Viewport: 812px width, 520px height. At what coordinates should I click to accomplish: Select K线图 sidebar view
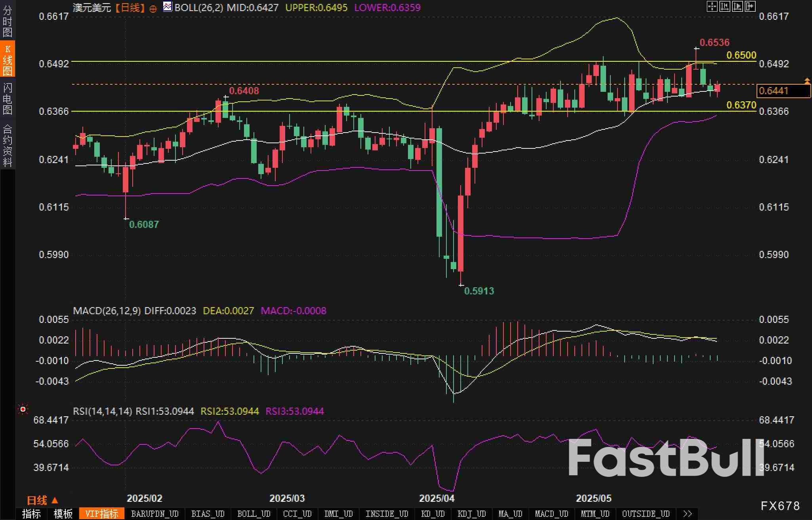(x=7, y=59)
